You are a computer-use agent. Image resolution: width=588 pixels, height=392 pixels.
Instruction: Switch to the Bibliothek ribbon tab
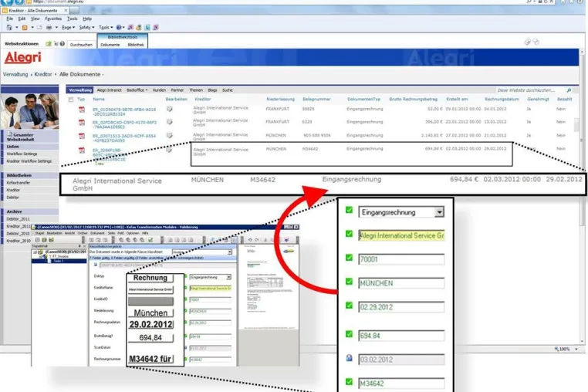(x=136, y=45)
